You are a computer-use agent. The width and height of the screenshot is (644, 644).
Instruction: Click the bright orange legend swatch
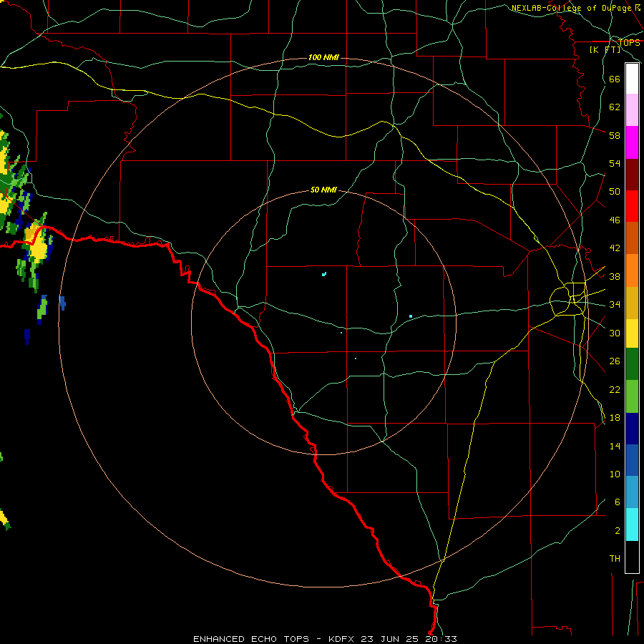pyautogui.click(x=632, y=270)
